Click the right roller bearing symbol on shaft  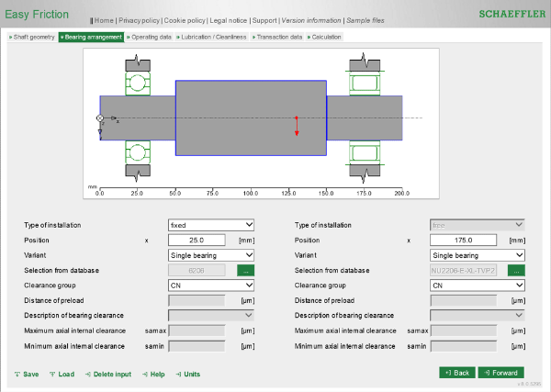tap(364, 84)
